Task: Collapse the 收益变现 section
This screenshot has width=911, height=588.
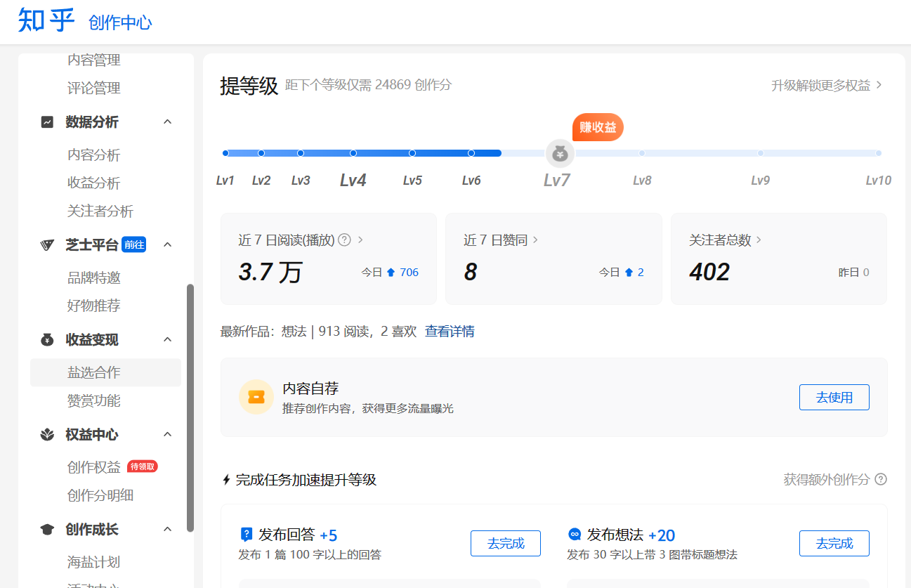Action: [167, 339]
